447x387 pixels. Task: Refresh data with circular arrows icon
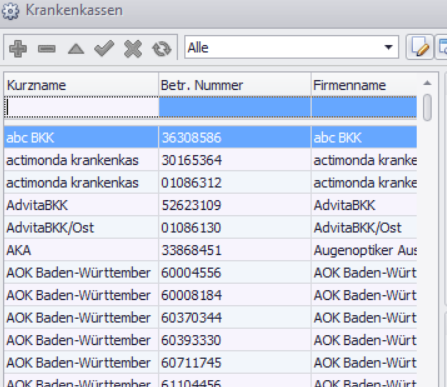point(162,49)
